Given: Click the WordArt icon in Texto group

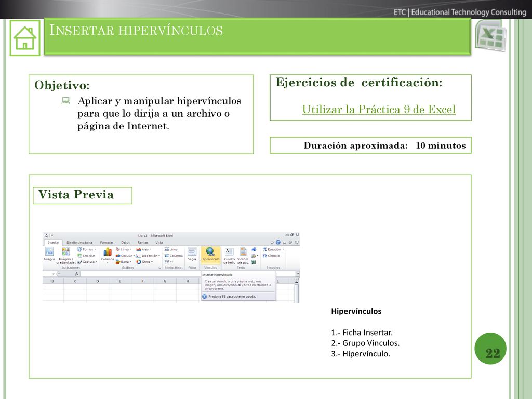Looking at the screenshot, I should pos(255,249).
